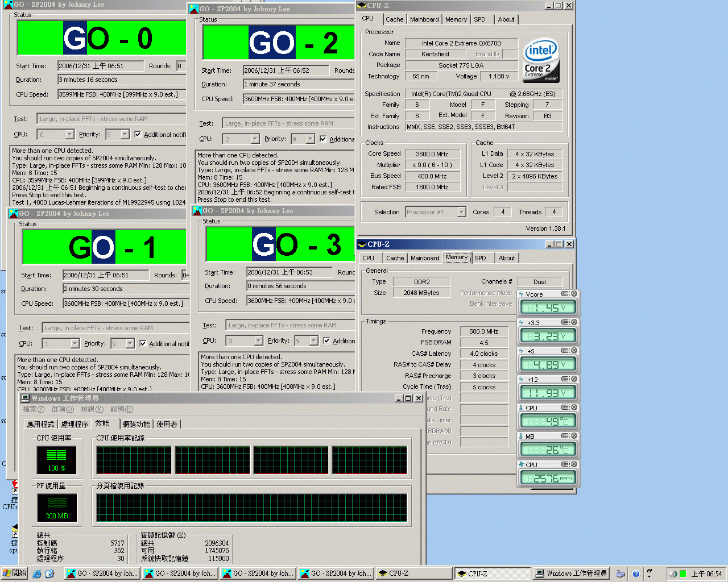This screenshot has height=582, width=728.
Task: Launch Internet Explorer from the quick launch
Action: (37, 574)
